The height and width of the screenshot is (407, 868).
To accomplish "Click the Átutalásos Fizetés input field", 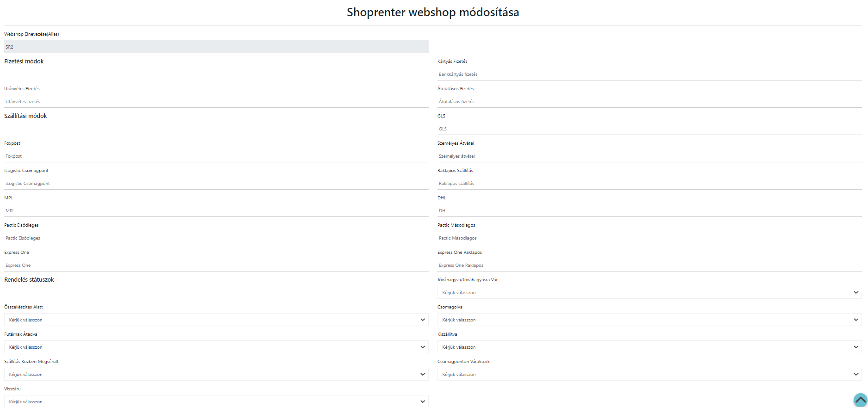I will 650,101.
